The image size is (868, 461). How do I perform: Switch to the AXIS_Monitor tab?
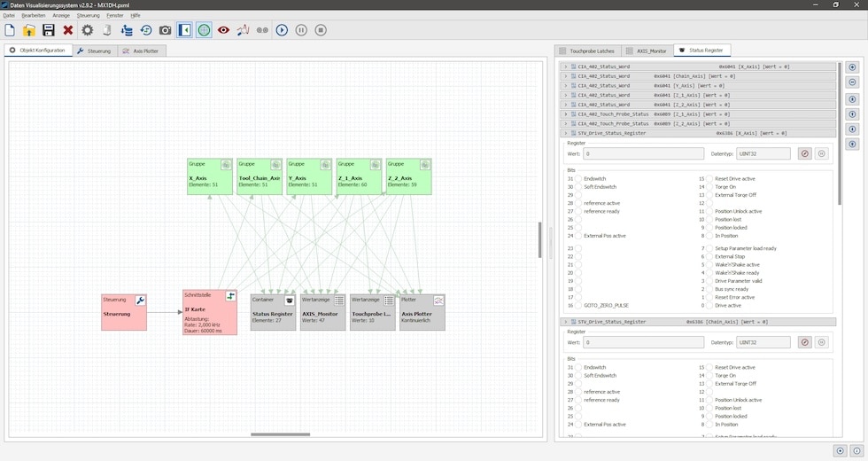(647, 51)
